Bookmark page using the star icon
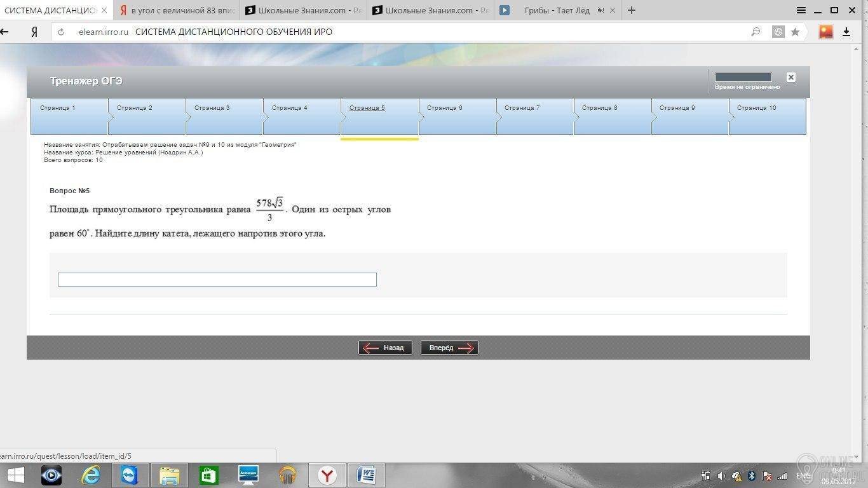The image size is (868, 488). pos(795,32)
